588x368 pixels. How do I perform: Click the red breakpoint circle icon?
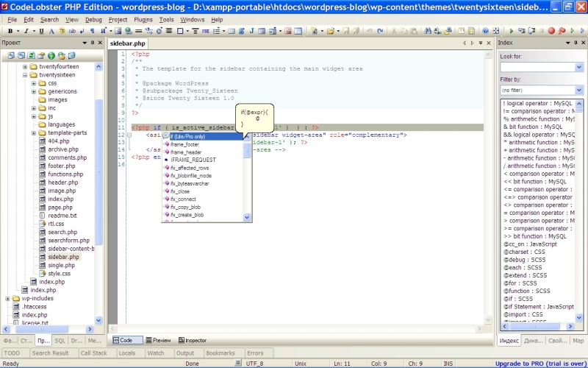coord(551,31)
